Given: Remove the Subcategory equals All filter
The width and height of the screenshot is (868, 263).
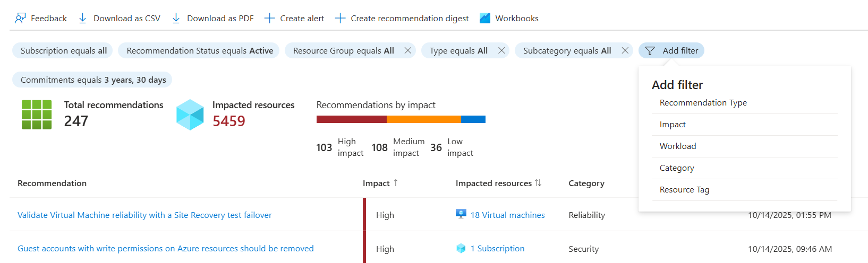Looking at the screenshot, I should click(x=625, y=51).
